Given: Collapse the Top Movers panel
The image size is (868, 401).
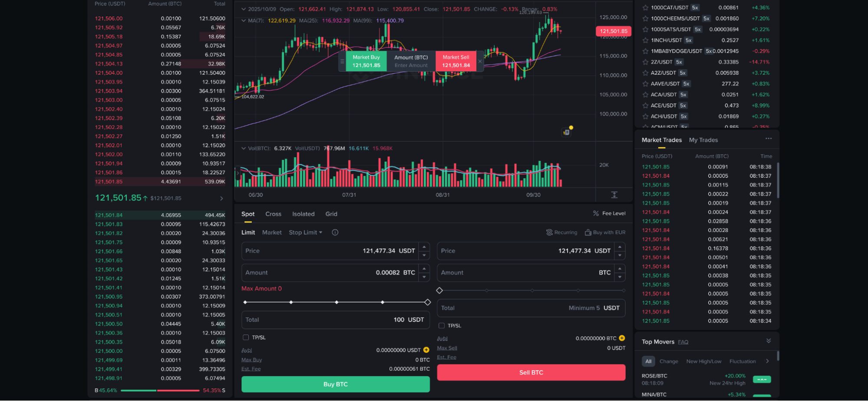Looking at the screenshot, I should [x=769, y=341].
